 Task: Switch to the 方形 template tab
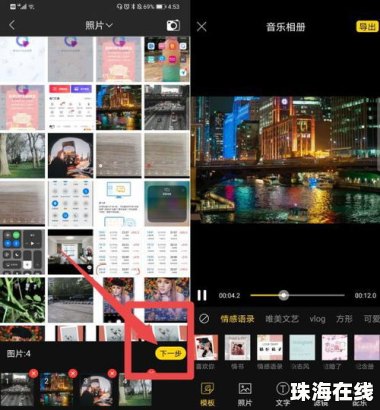[344, 319]
